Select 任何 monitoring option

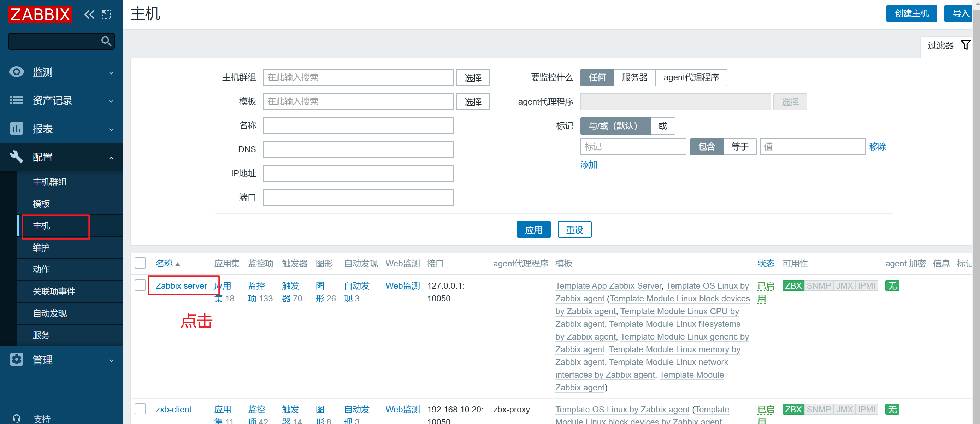pos(597,78)
